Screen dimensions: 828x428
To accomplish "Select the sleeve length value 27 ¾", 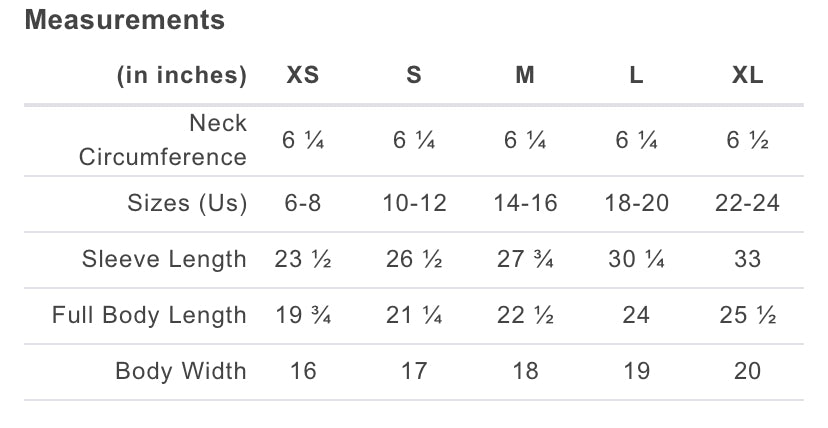I will 525,259.
